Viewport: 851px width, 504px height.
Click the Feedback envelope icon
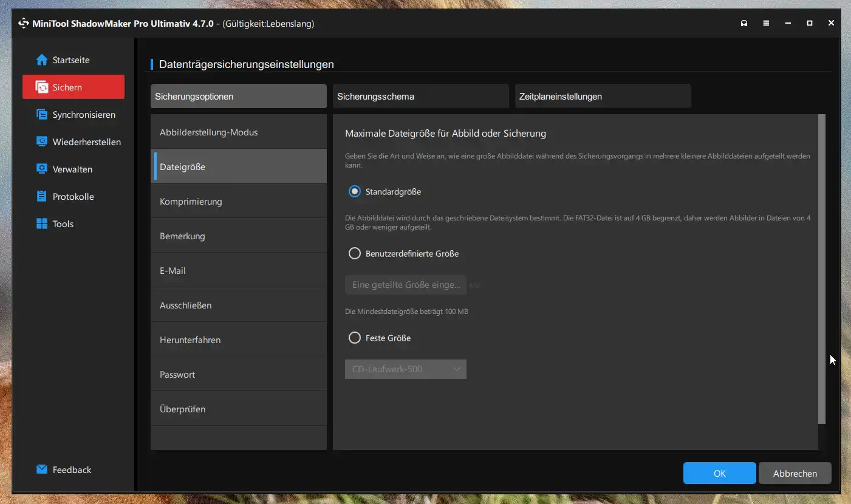pyautogui.click(x=42, y=469)
